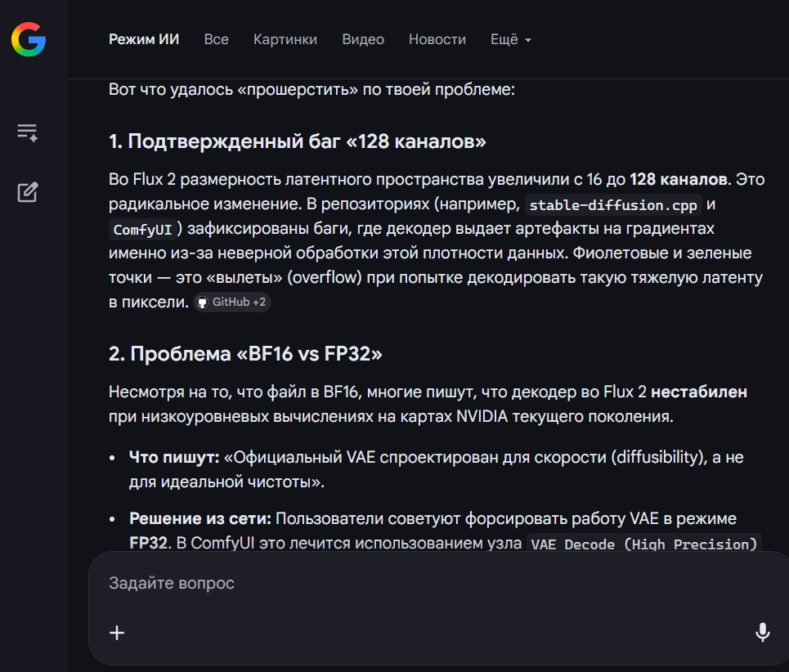Click the bold word нестабилен
This screenshot has height=672, width=789.
(699, 392)
